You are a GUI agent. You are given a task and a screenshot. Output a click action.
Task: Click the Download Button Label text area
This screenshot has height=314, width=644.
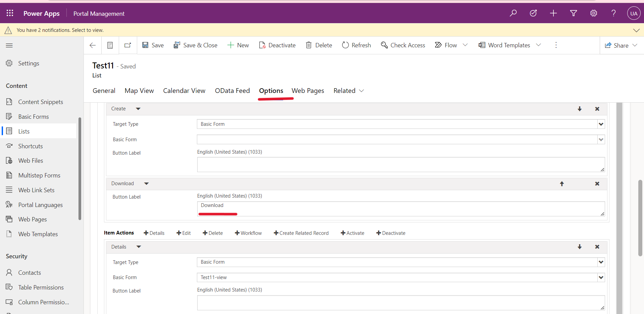401,209
